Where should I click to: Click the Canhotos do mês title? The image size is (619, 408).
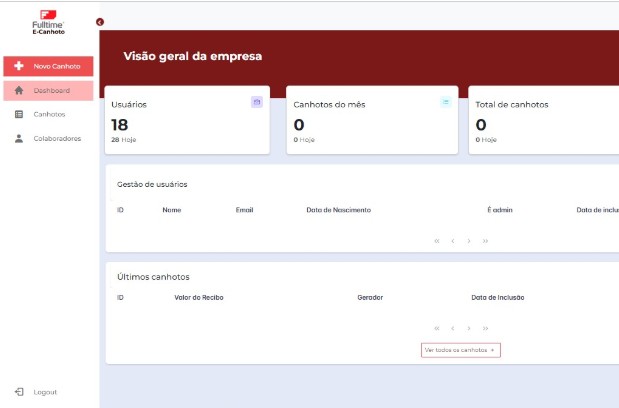(x=329, y=105)
